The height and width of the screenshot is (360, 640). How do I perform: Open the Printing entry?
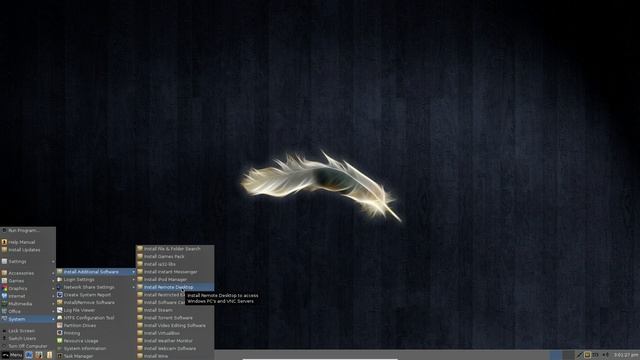click(x=96, y=333)
